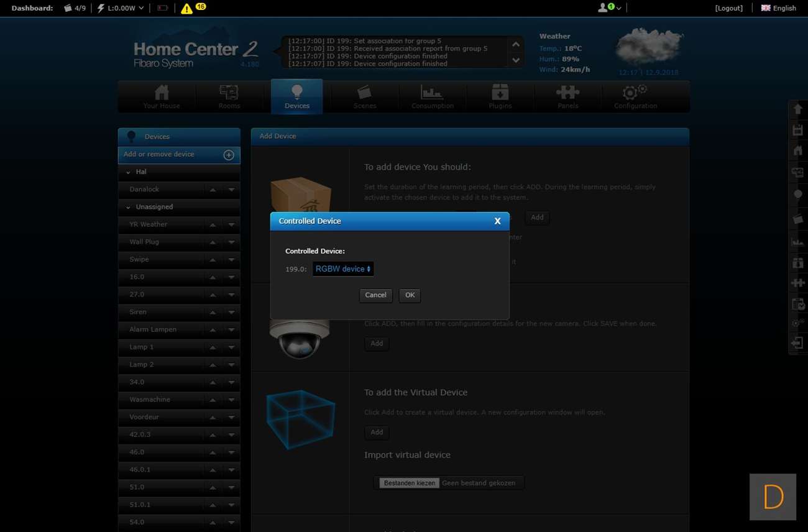Open the Consumption tab

[x=433, y=97]
